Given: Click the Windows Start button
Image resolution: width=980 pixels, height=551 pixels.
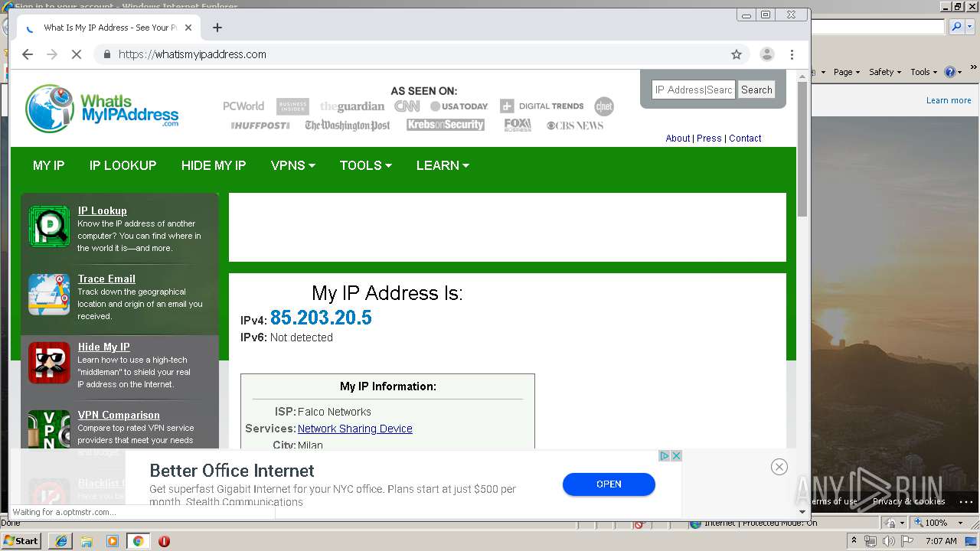Looking at the screenshot, I should (21, 541).
